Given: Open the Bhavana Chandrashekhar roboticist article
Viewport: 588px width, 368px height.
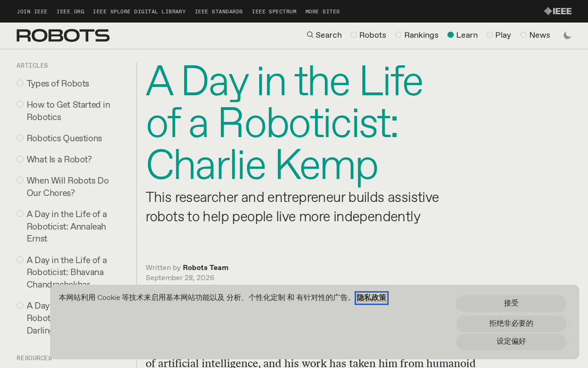Looking at the screenshot, I should pyautogui.click(x=67, y=272).
